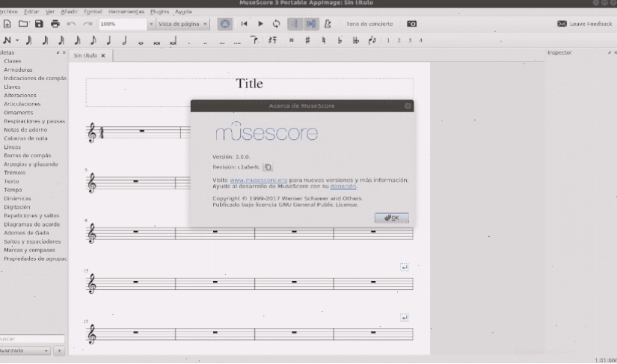Toggle MIDI input with the round icon
Screen dimensions: 617x364
click(x=225, y=24)
